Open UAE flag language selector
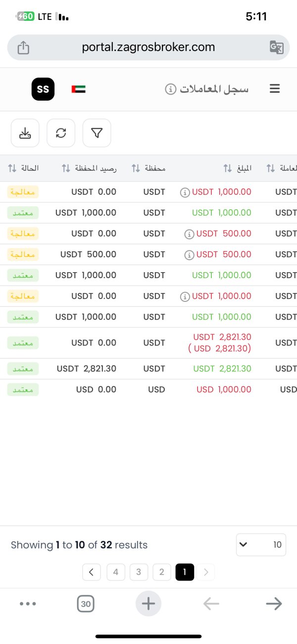Viewport: 297px width, 644px height. [78, 89]
